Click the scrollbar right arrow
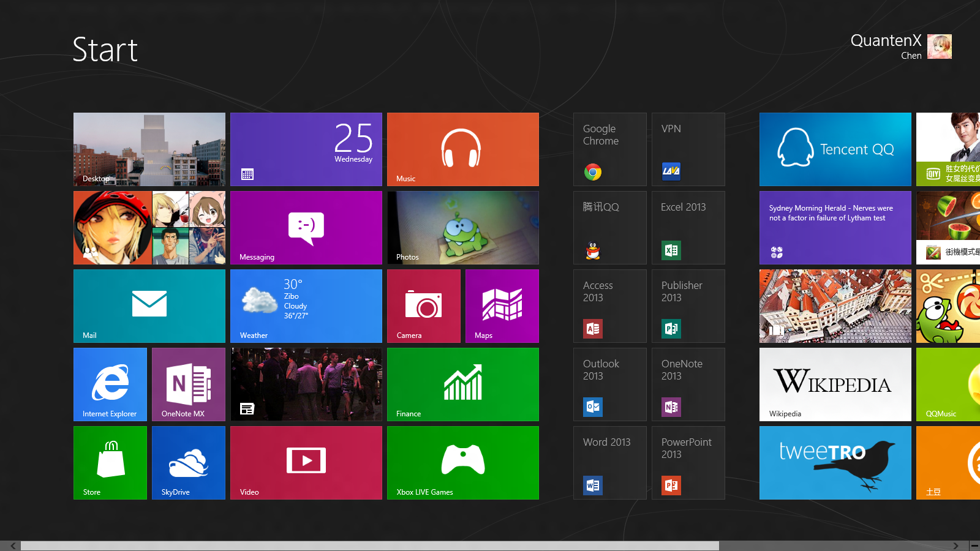Image resolution: width=980 pixels, height=551 pixels. coord(956,545)
